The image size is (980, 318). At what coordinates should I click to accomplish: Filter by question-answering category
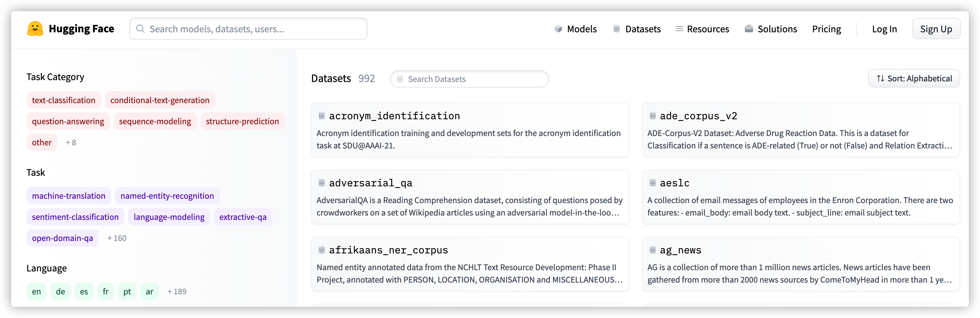click(68, 121)
